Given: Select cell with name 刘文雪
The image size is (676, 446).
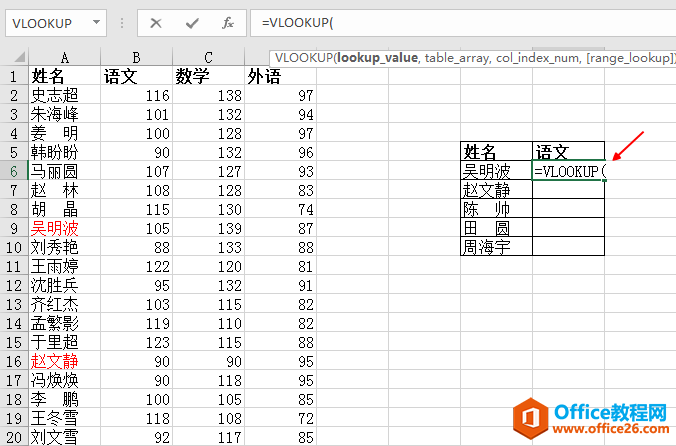Looking at the screenshot, I should coord(65,437).
